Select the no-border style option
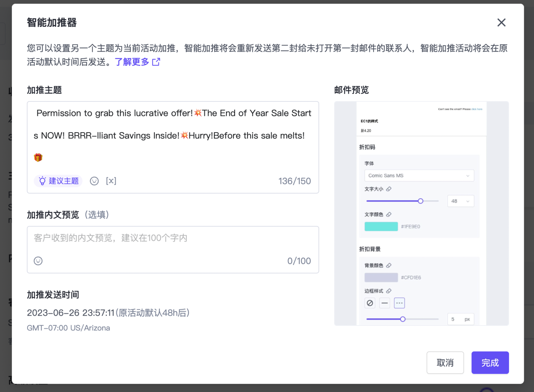The image size is (534, 392). pos(370,303)
